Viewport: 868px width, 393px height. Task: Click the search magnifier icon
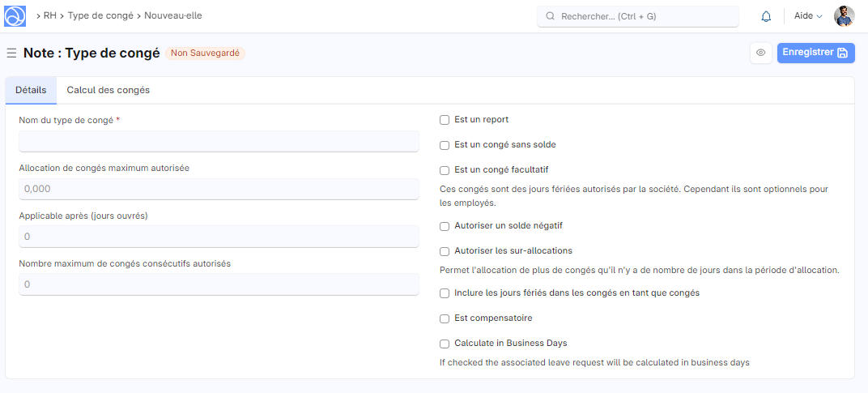tap(551, 16)
